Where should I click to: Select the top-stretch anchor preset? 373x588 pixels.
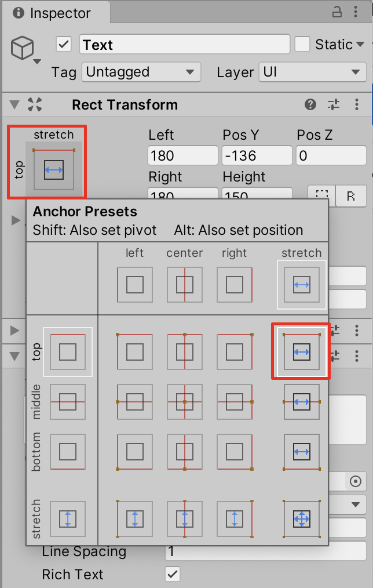(301, 351)
